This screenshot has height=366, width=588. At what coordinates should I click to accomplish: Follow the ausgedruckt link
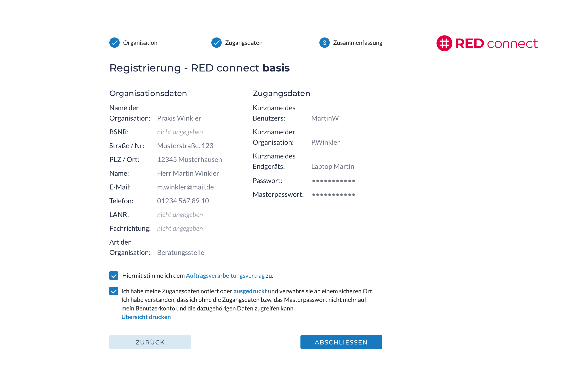tap(250, 291)
